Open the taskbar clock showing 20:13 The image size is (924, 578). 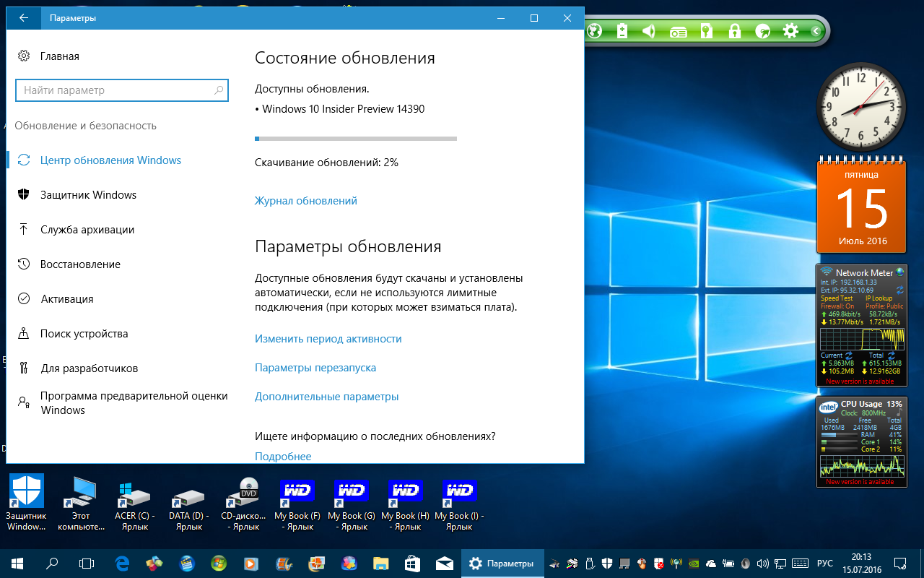pos(861,564)
